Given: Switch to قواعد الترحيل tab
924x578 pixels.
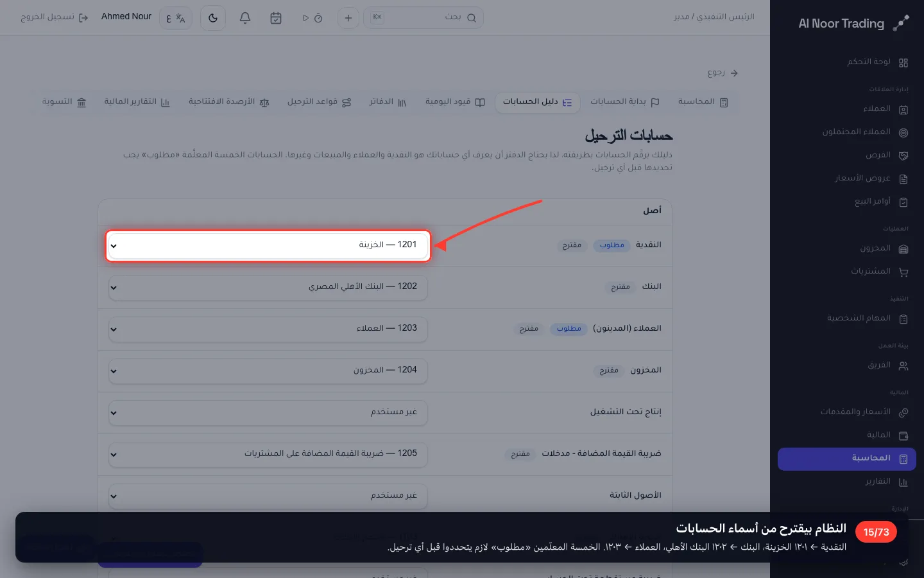Looking at the screenshot, I should tap(319, 102).
